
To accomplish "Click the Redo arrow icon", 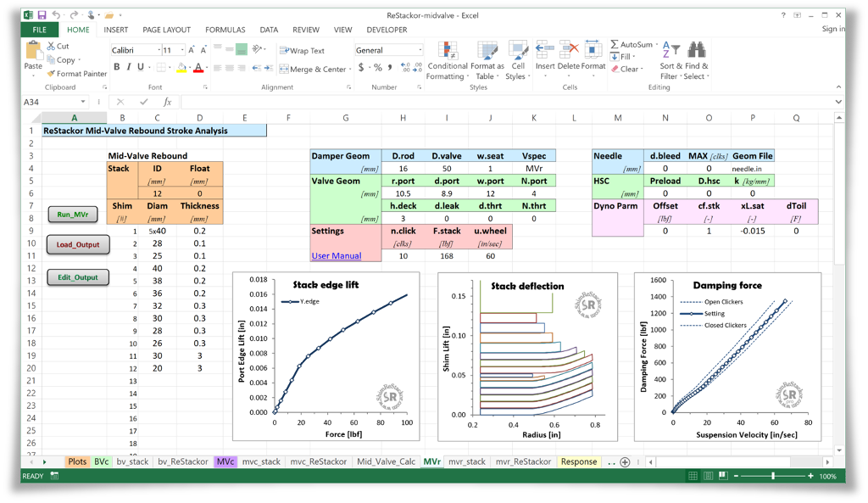I will (x=73, y=15).
